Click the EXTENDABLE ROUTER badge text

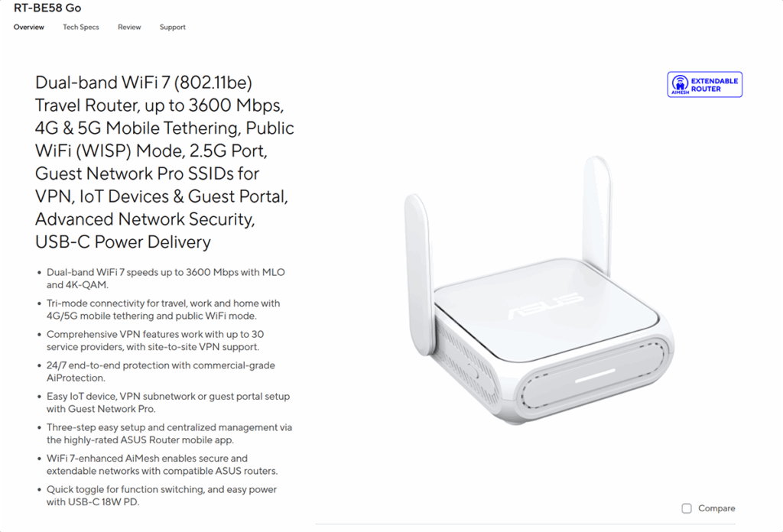(x=714, y=85)
